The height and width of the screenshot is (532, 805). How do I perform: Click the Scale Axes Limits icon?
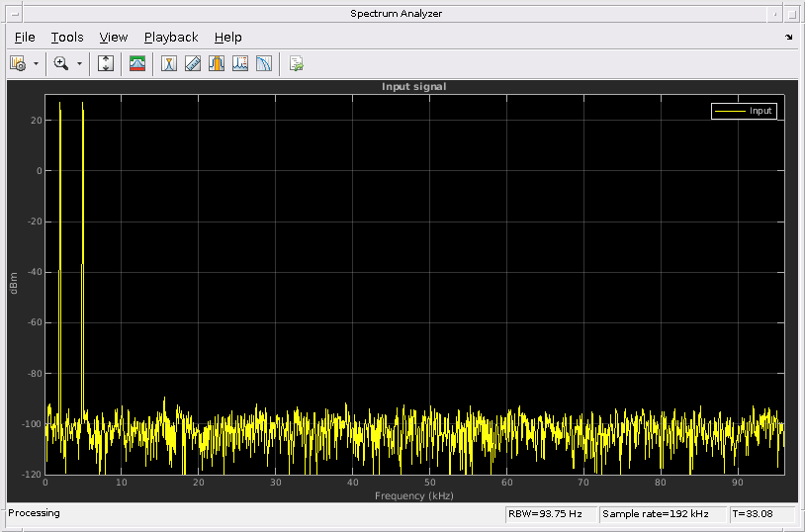click(x=107, y=63)
